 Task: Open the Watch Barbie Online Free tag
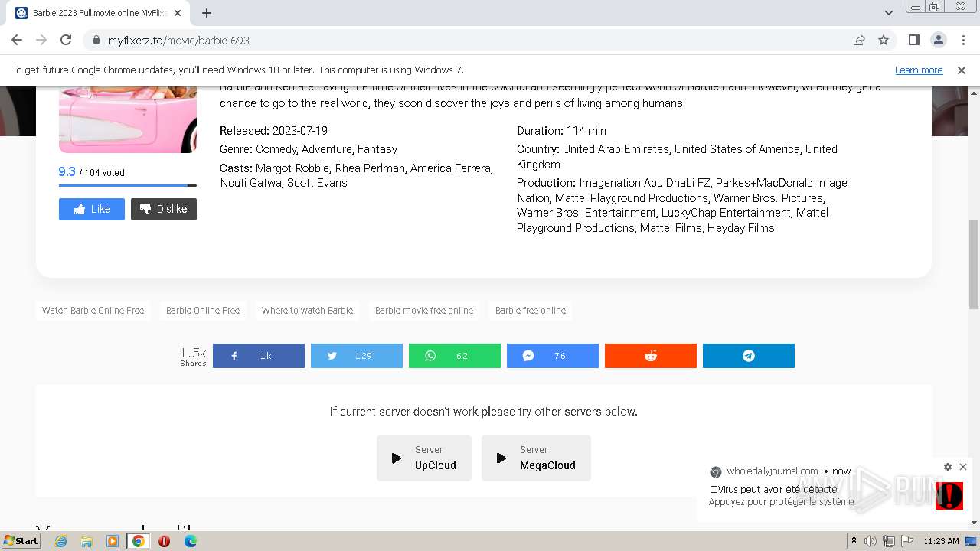tap(93, 311)
